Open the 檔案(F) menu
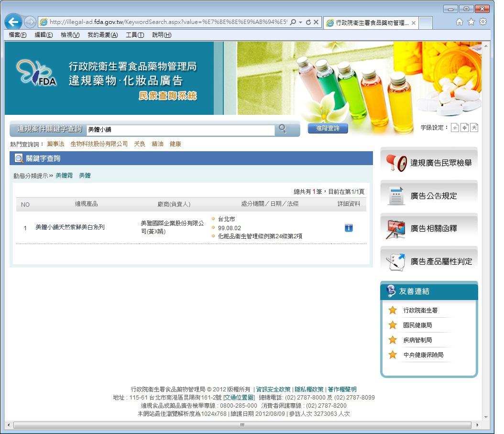This screenshot has width=504, height=434. tap(18, 35)
